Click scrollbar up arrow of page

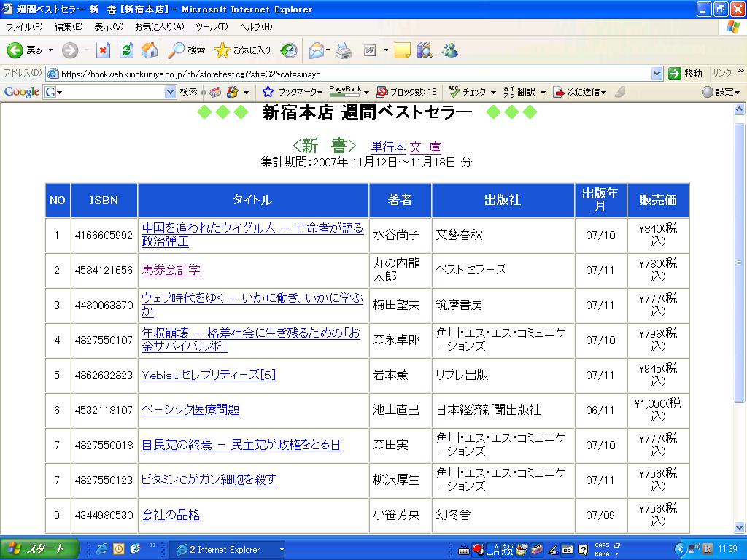(x=740, y=109)
